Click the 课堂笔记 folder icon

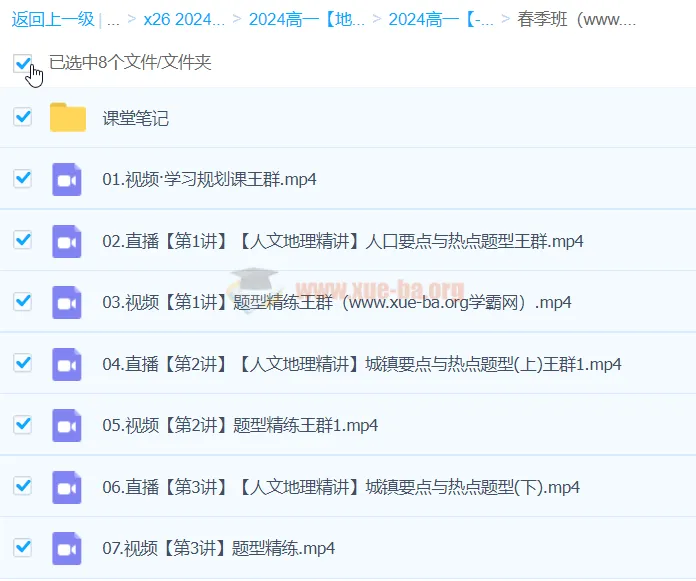tap(68, 118)
